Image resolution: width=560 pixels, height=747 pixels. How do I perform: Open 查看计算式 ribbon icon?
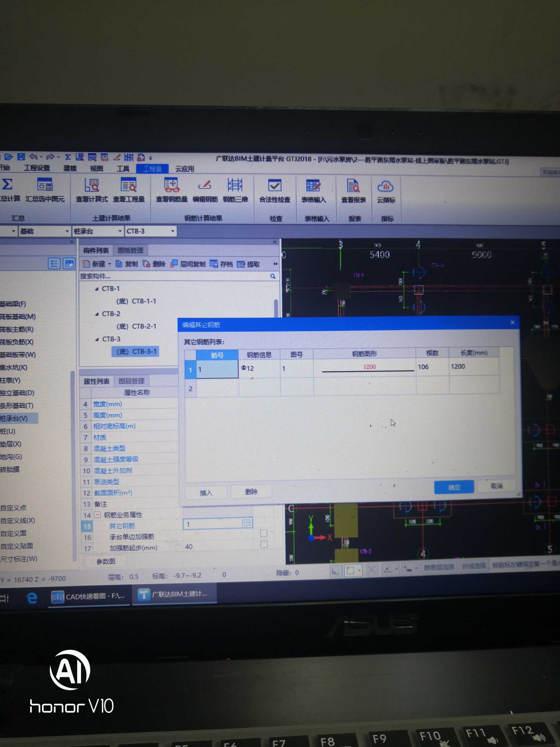91,185
